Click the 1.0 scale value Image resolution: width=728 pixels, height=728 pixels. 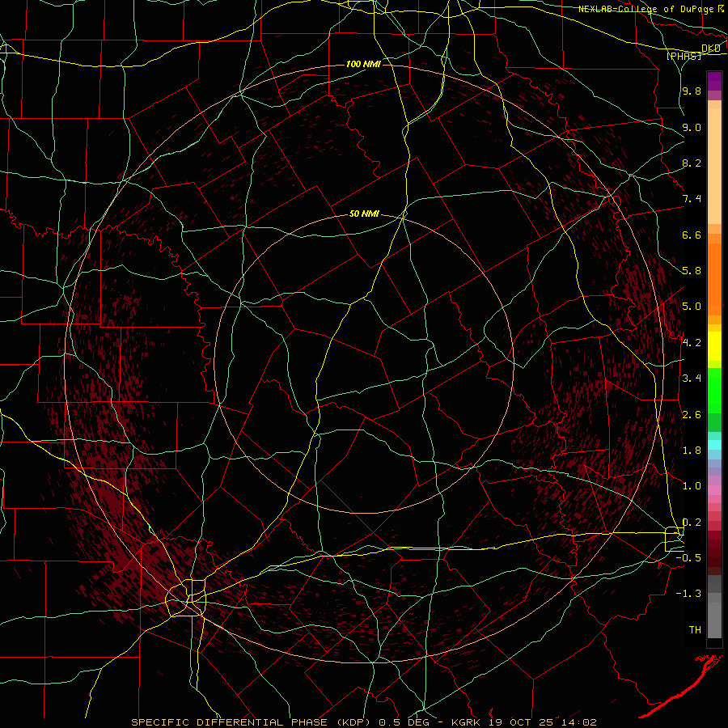point(692,486)
